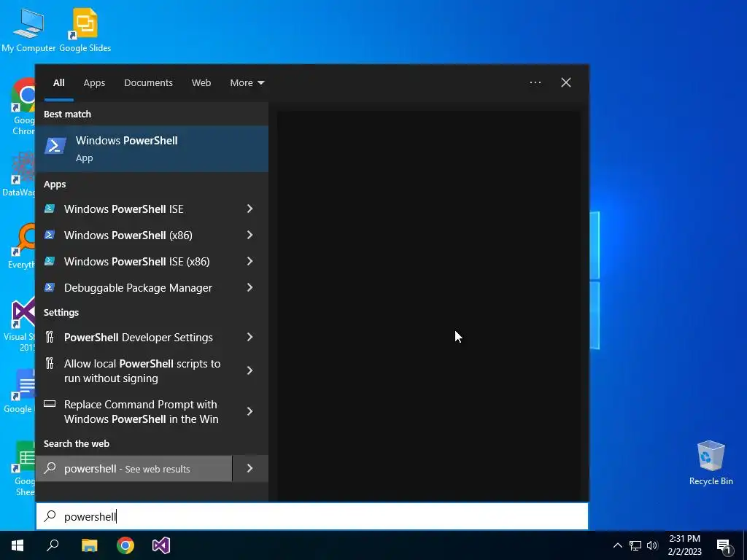The image size is (747, 560).
Task: Open PowerShell Developer Settings text
Action: click(139, 337)
